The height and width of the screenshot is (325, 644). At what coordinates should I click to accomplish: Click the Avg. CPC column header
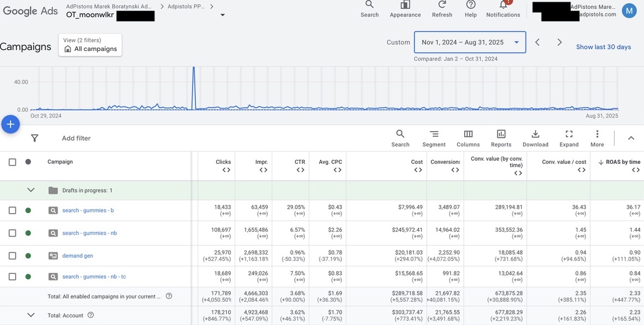tap(330, 162)
